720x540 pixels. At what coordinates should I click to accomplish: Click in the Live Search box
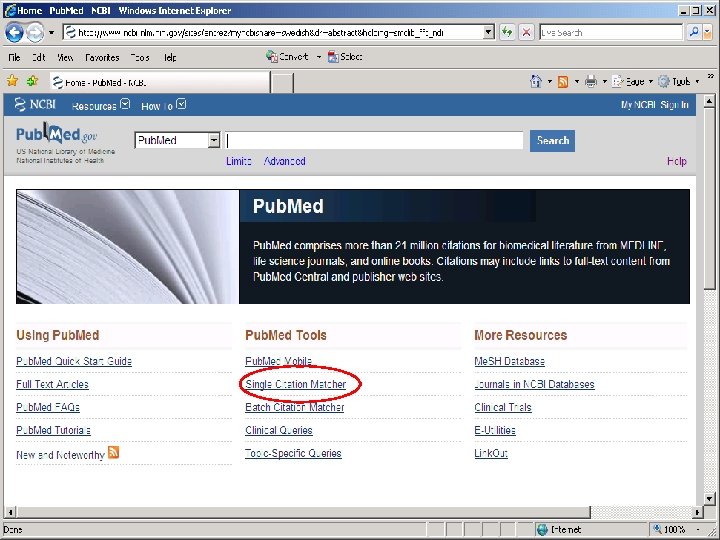(611, 33)
